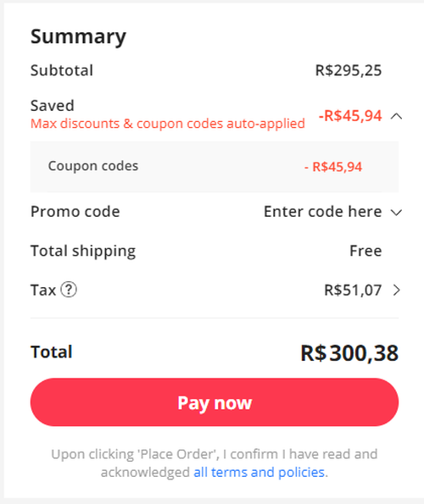Select the Enter code here field
Viewport: 424px width, 504px height.
(x=323, y=212)
